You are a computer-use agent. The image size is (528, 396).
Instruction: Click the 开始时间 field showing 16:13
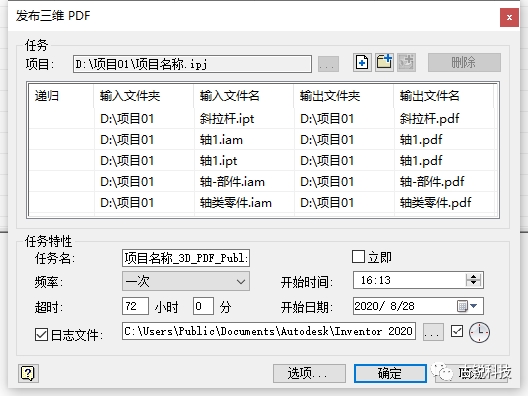point(418,280)
